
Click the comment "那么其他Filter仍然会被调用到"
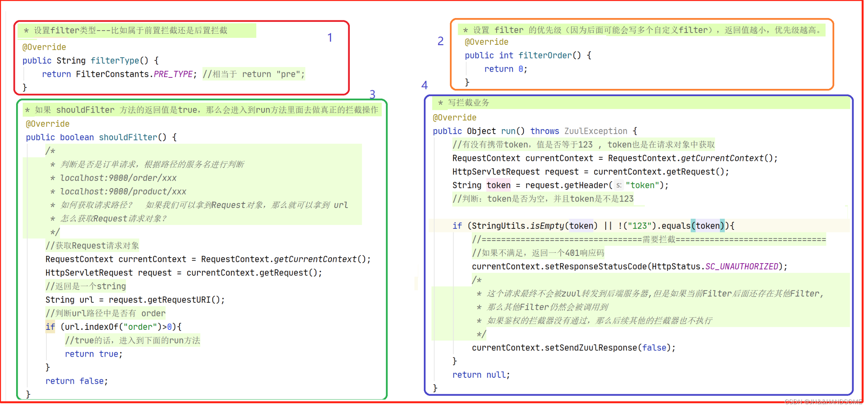point(547,307)
